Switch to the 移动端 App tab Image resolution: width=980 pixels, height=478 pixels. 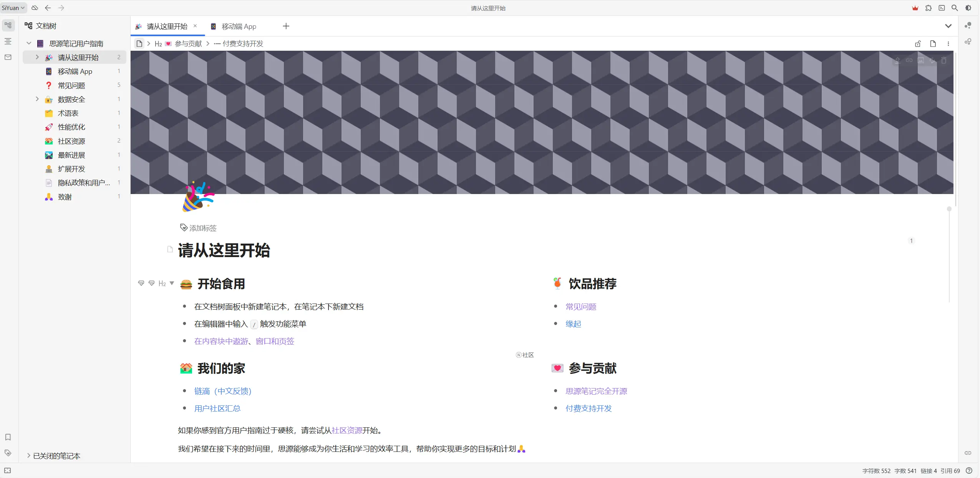238,26
